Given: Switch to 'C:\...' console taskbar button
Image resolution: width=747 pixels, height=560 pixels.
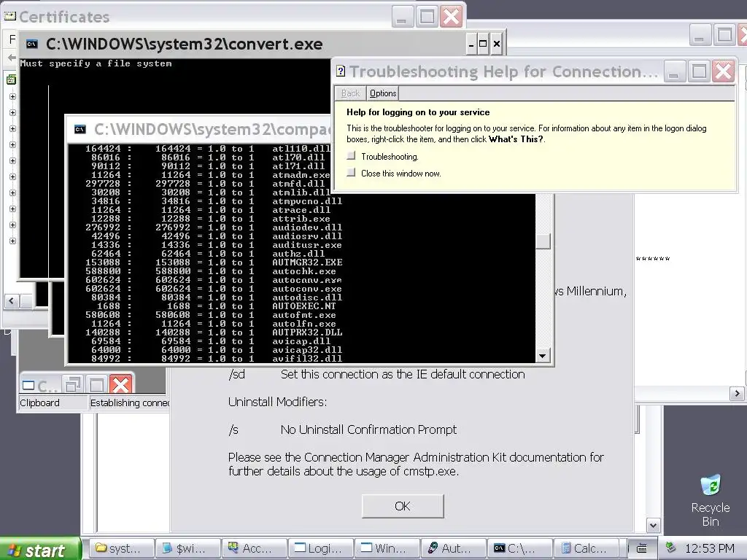Looking at the screenshot, I should pos(520,548).
